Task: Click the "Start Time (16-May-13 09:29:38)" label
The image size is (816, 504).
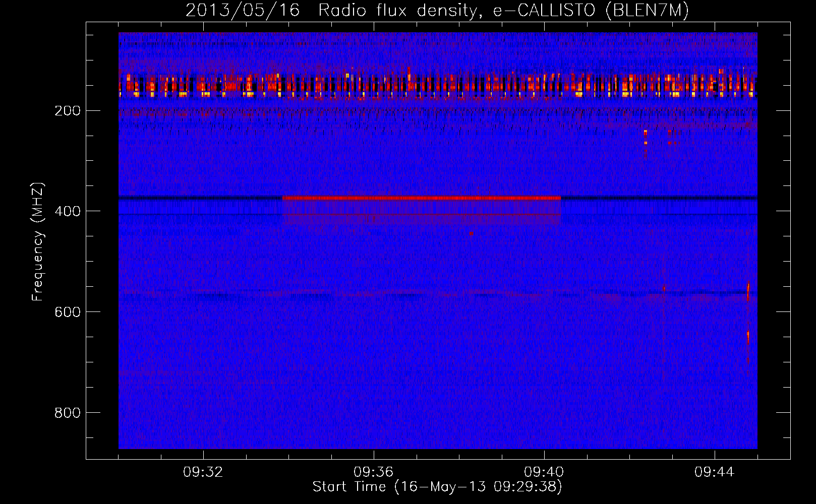Action: pyautogui.click(x=437, y=487)
